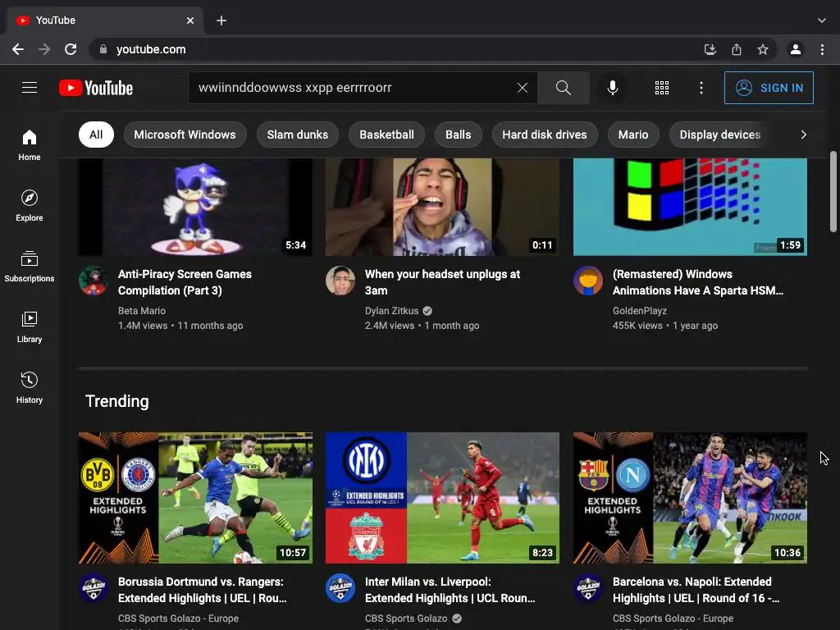Viewport: 840px width, 630px height.
Task: Open Barcelona vs. Napoli highlights thumbnail
Action: click(690, 498)
